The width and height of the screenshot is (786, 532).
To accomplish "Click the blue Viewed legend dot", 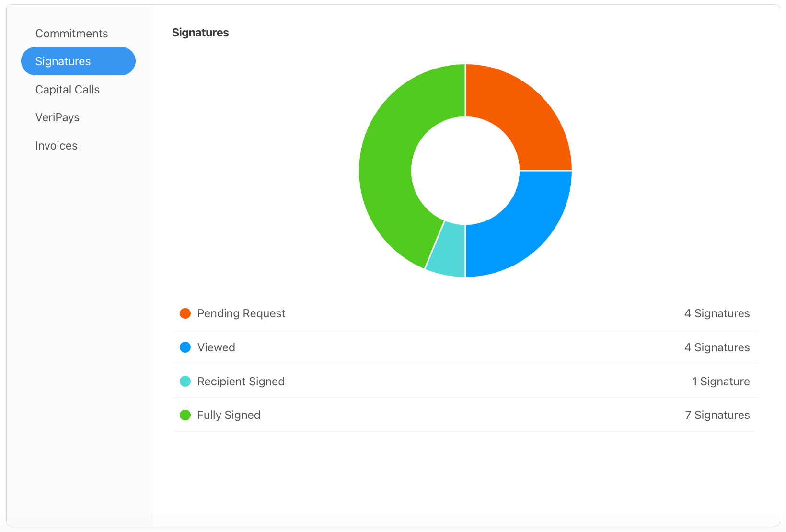I will pyautogui.click(x=185, y=347).
